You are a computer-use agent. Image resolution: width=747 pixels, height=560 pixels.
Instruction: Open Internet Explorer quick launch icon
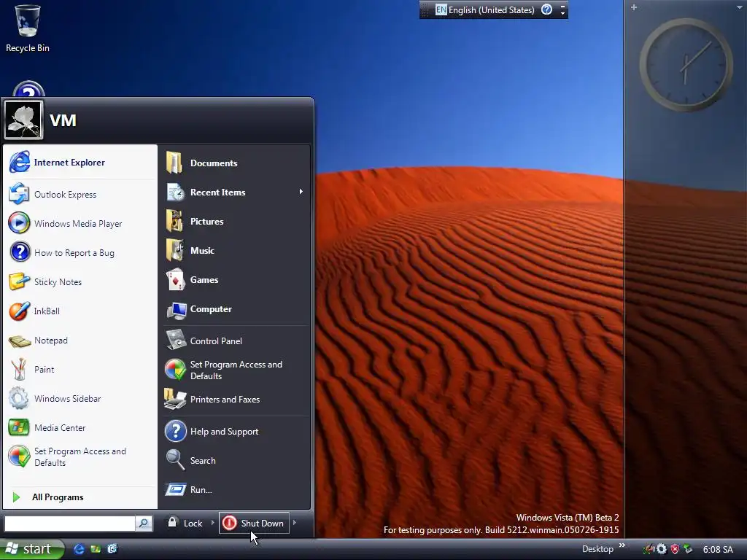tap(79, 549)
